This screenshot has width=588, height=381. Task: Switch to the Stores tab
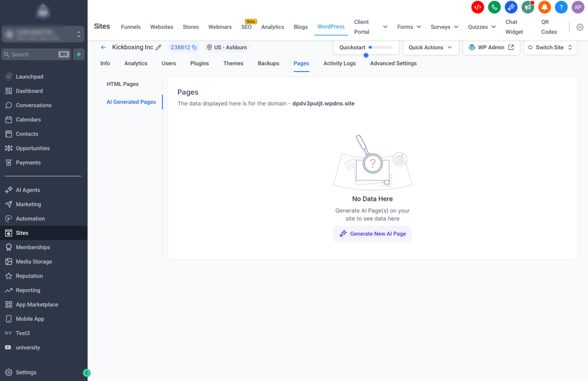tap(191, 27)
